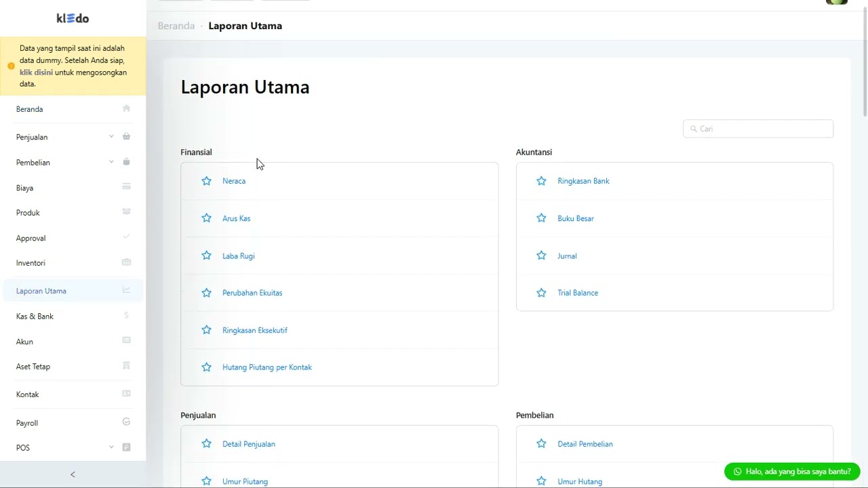Viewport: 868px width, 488px height.
Task: Favorite the Neraca report star
Action: (207, 181)
